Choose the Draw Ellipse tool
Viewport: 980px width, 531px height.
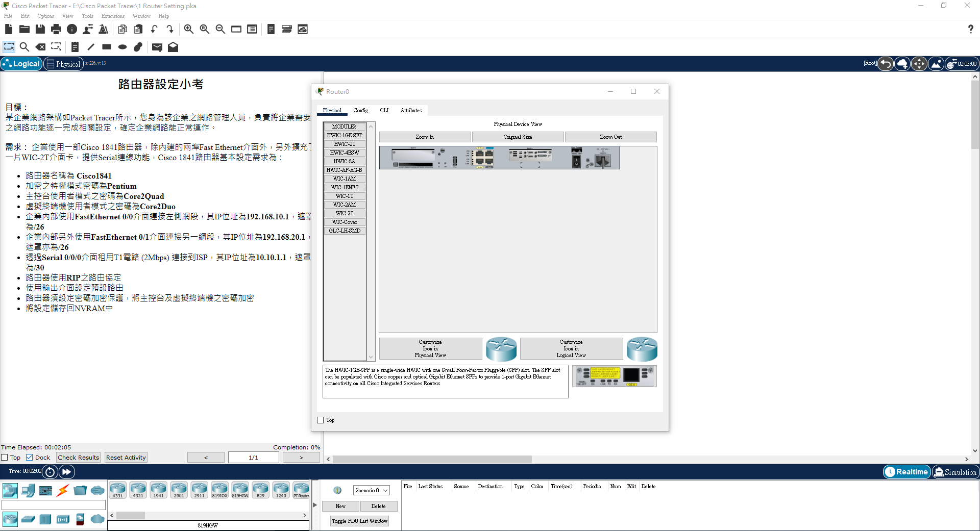click(x=122, y=47)
